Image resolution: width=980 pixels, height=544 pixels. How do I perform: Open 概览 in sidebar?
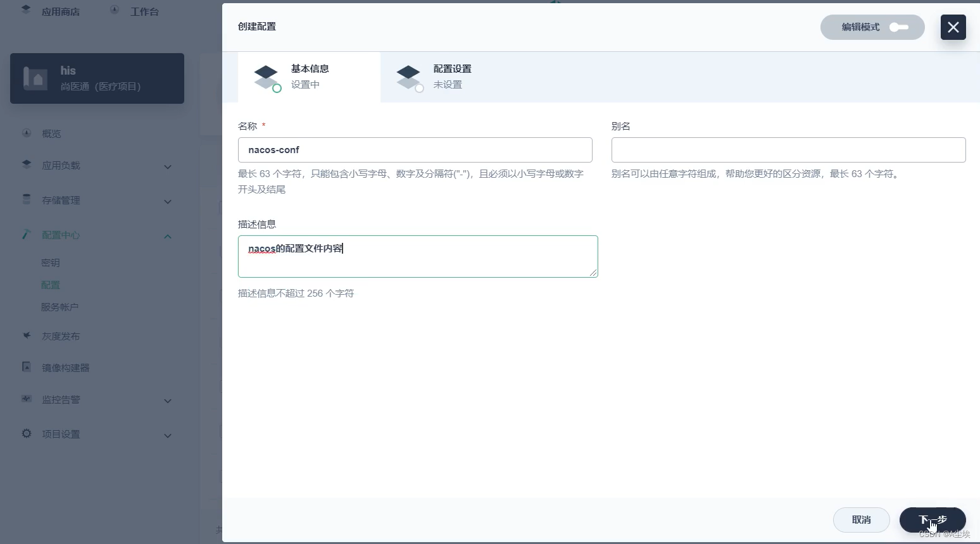(x=51, y=133)
